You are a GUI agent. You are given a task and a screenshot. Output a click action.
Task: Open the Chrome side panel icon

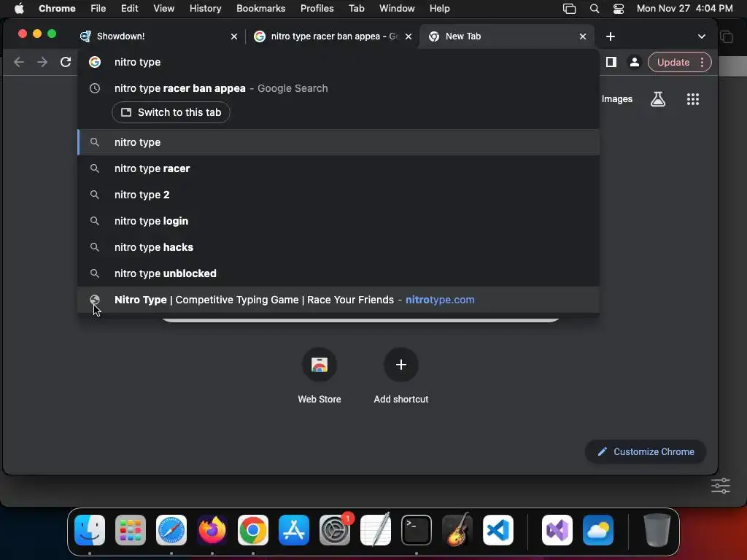[x=611, y=62]
